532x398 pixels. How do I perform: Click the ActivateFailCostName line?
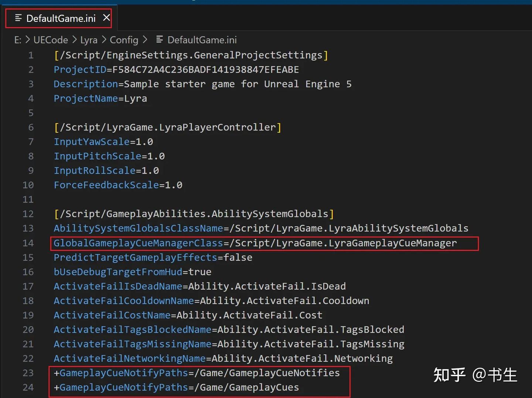click(188, 315)
